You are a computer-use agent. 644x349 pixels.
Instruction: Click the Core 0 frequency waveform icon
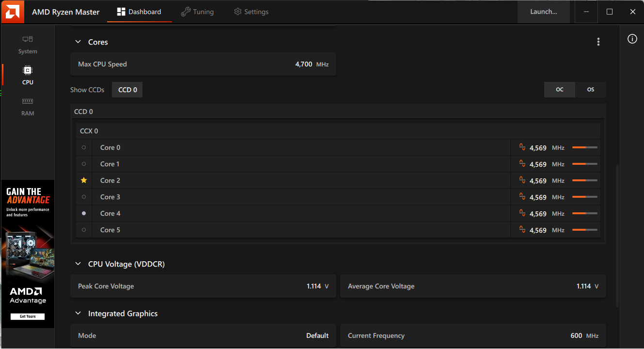522,147
